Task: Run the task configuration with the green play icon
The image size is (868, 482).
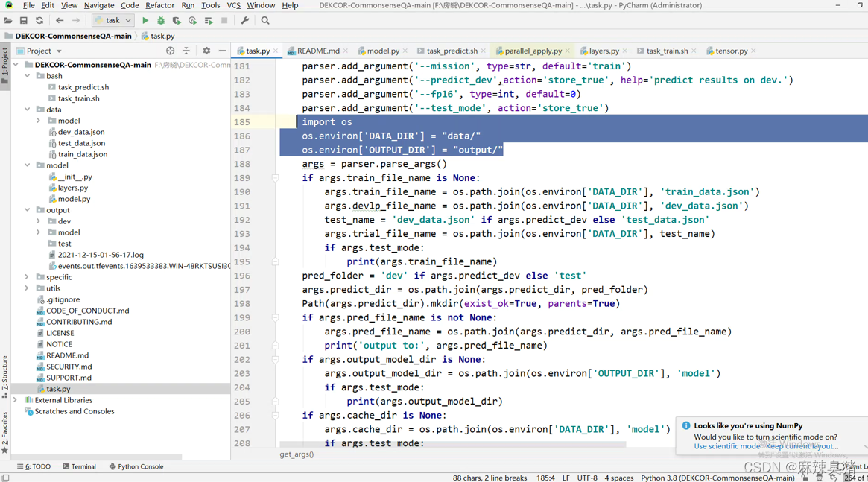Action: (x=145, y=20)
